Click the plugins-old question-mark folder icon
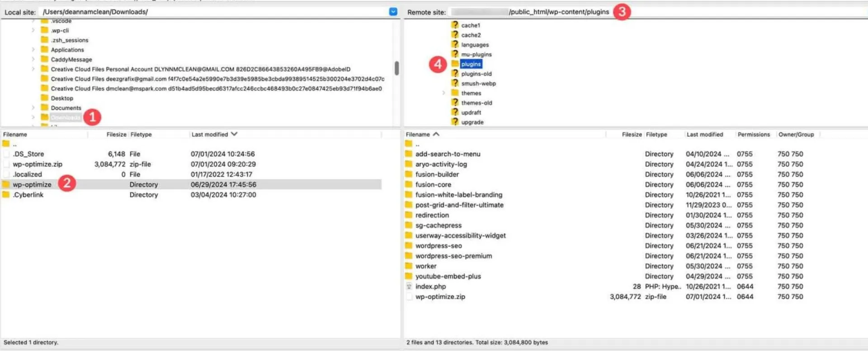The height and width of the screenshot is (351, 868). [455, 73]
